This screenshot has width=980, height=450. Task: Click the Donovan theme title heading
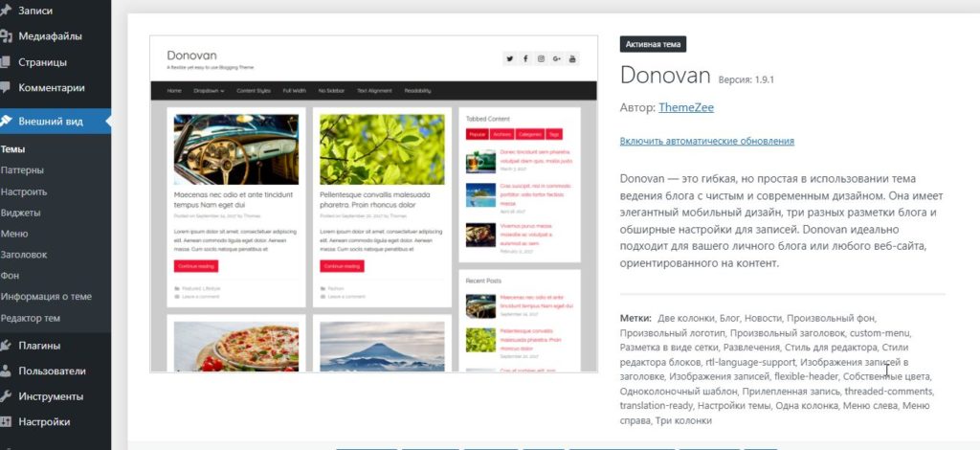665,76
